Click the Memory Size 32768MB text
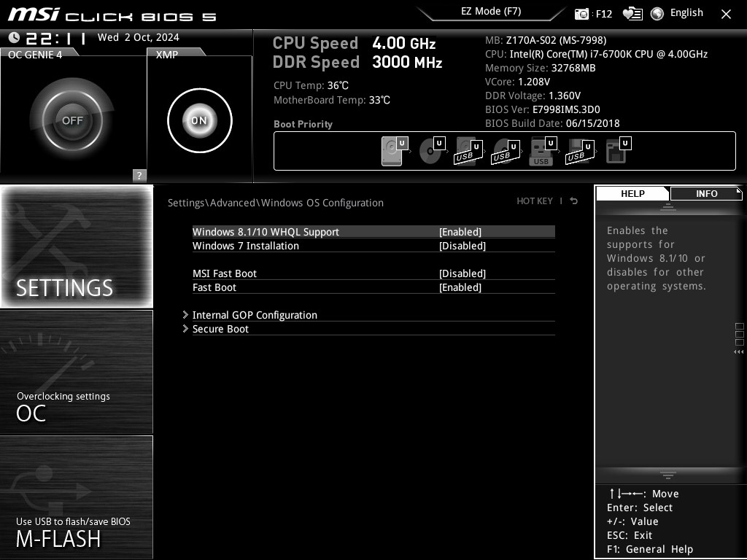 tap(541, 68)
